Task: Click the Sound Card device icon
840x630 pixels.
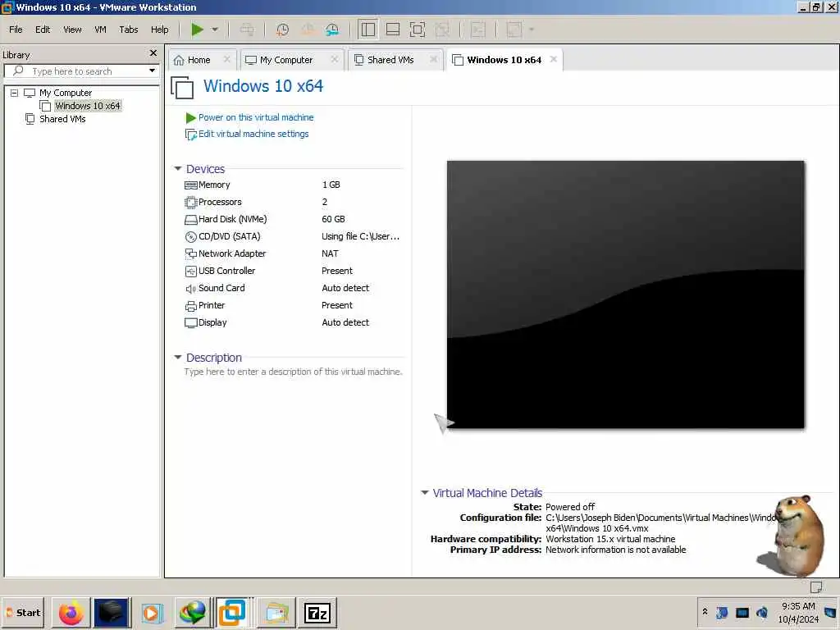Action: [x=190, y=289]
